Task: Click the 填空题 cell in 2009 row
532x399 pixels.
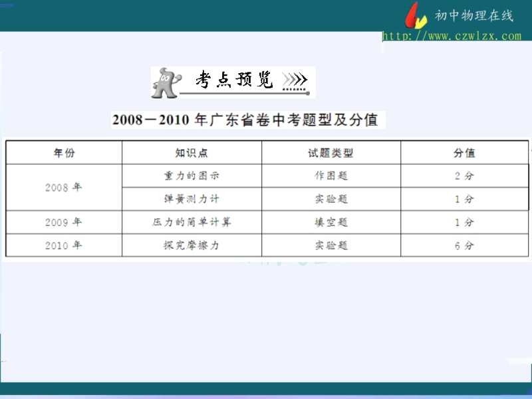Action: (331, 222)
